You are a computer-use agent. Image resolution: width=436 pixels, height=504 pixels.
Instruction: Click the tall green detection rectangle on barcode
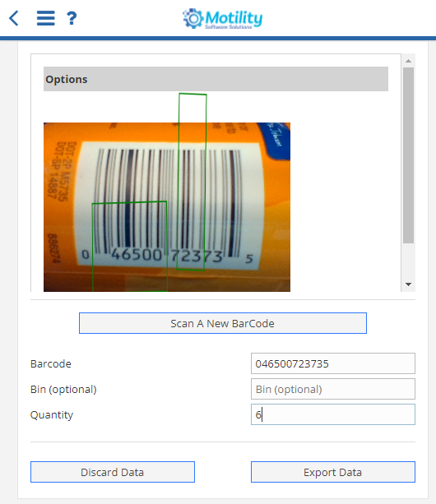(x=192, y=182)
